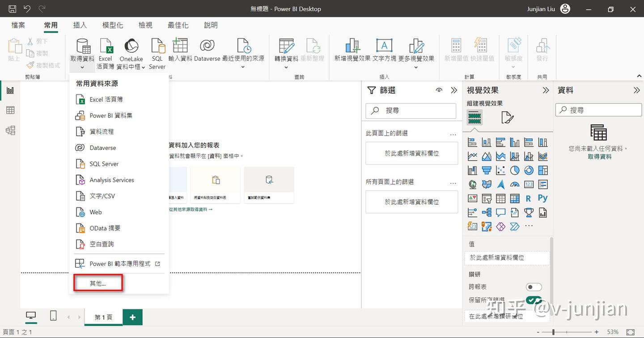644x338 pixels.
Task: Select the pie chart visual icon
Action: click(x=515, y=170)
